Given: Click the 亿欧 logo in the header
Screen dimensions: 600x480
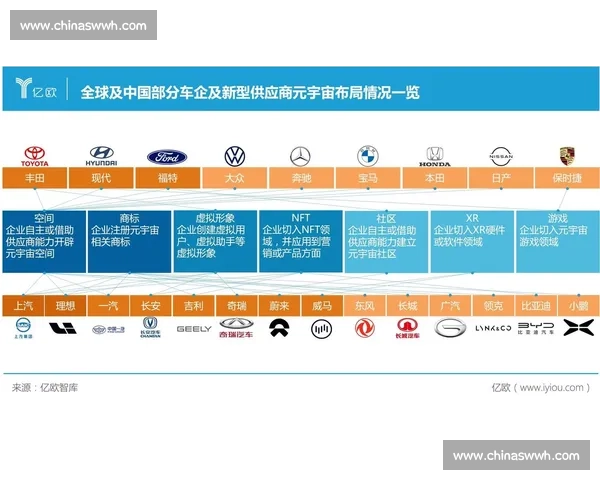Looking at the screenshot, I should (x=36, y=88).
